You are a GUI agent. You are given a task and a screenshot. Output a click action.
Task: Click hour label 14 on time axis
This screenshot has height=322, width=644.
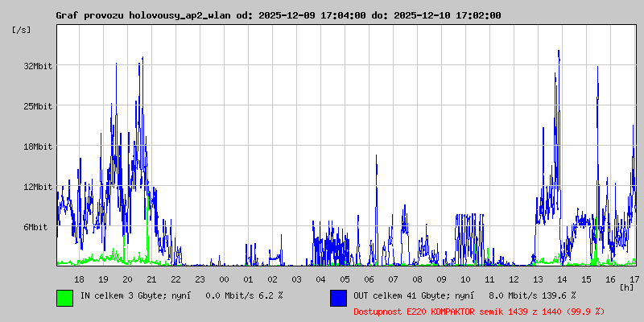(562, 279)
